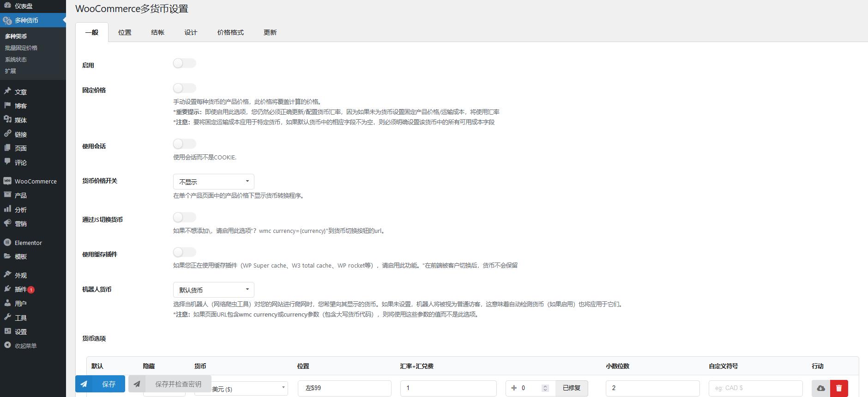The image size is (868, 397).
Task: Enable the 固定价格 fixed price switch
Action: (x=184, y=88)
